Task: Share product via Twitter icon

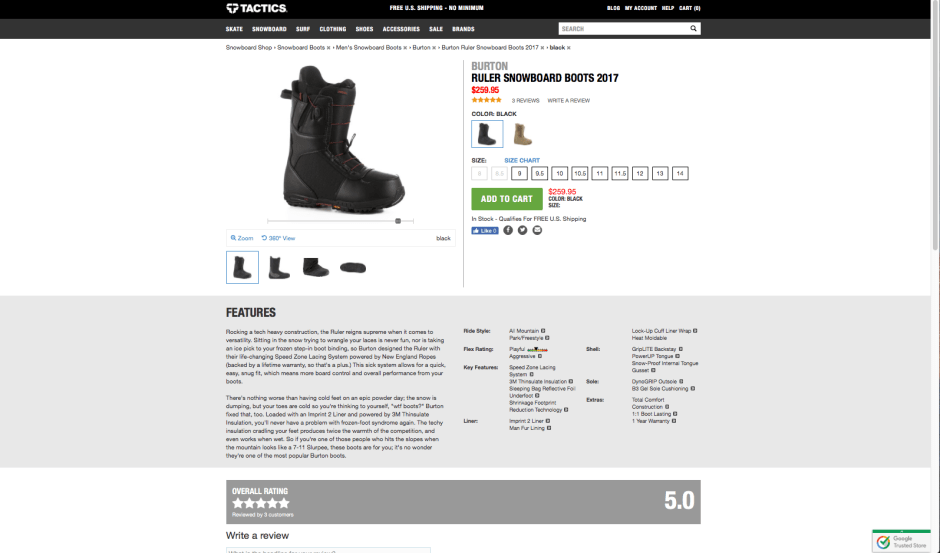Action: (x=523, y=230)
